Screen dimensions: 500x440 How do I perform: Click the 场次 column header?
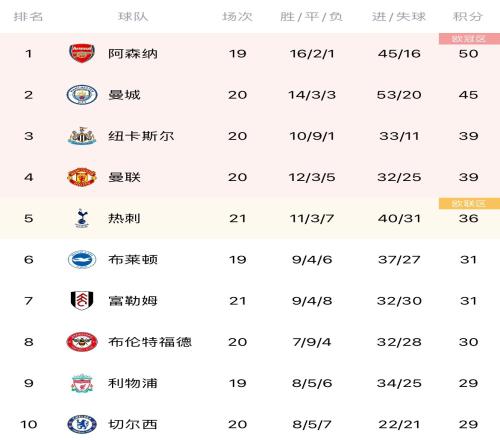[237, 16]
